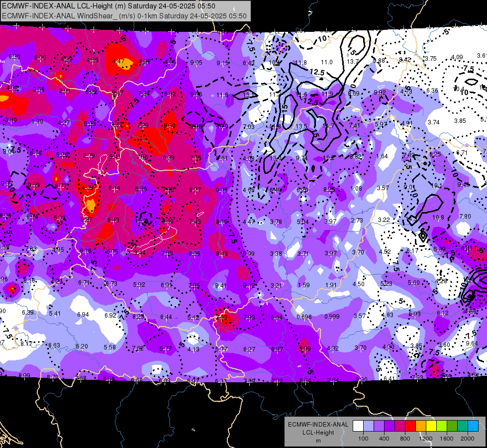Click the grid value 1.08
This screenshot has height=448, width=487.
tap(356, 188)
